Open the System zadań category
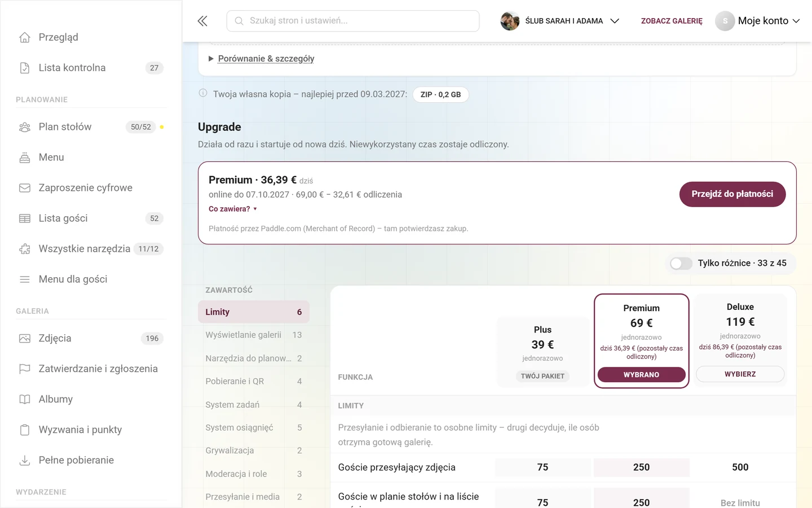Viewport: 812px width, 508px height. [x=254, y=405]
